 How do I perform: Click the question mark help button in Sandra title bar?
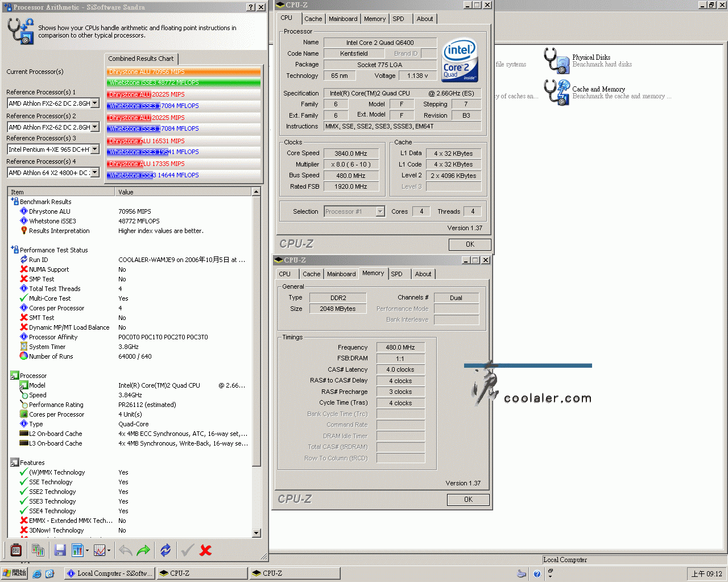pos(251,7)
